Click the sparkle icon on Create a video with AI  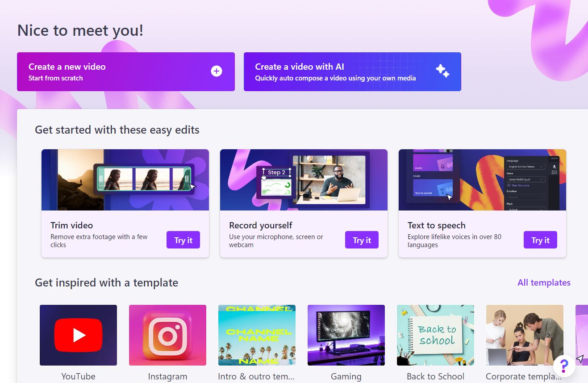click(442, 71)
